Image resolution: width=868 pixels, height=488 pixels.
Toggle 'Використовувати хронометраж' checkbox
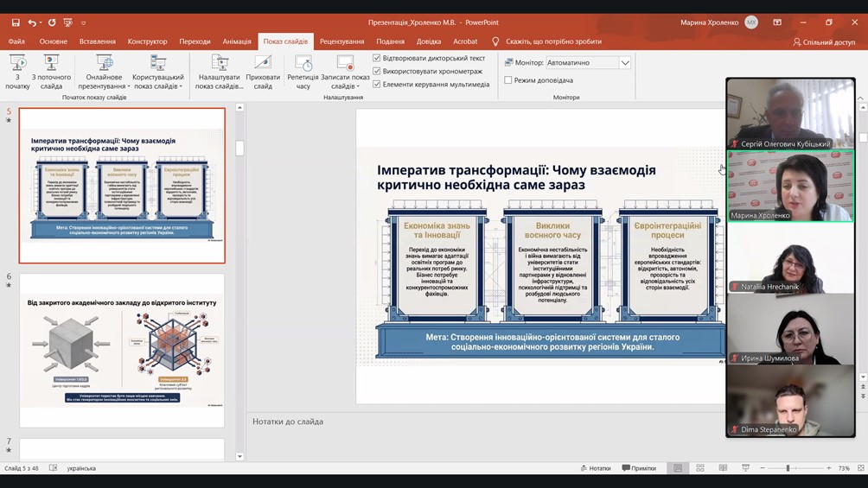(377, 72)
